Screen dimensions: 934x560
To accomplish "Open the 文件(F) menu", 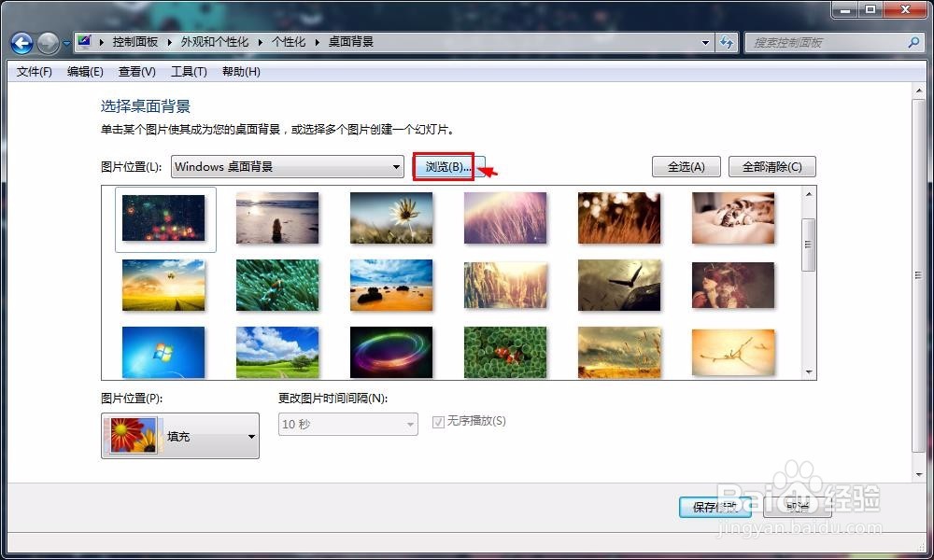I will [33, 72].
